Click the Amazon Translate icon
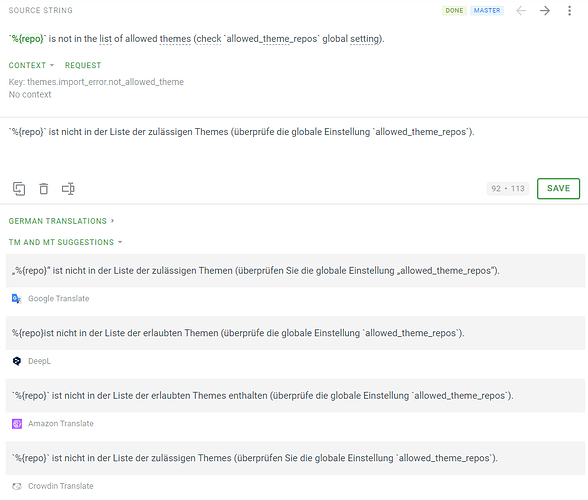588x500 pixels. click(x=17, y=424)
